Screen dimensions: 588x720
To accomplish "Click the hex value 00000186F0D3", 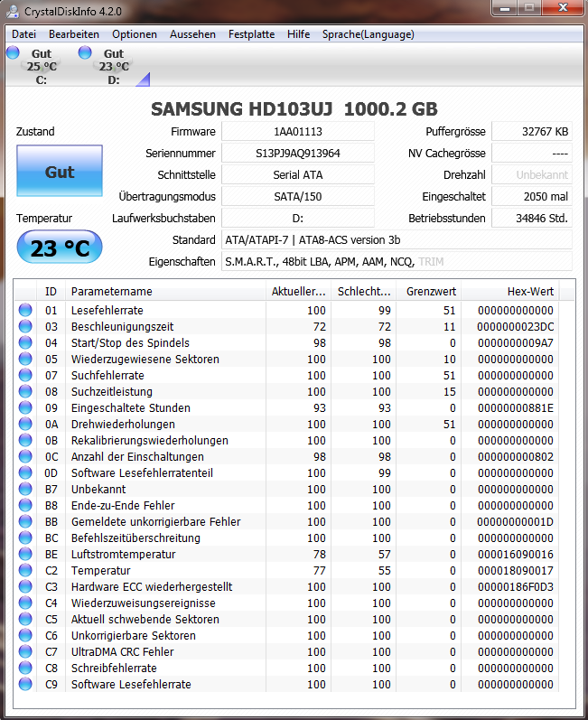I will (x=515, y=587).
